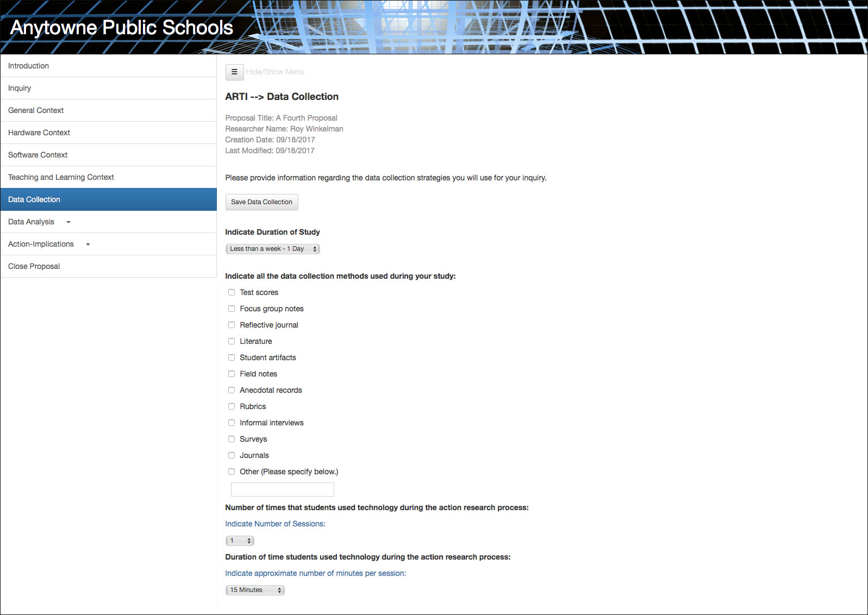Screen dimensions: 868x615
Task: Select the Student artifacts checkbox
Action: pyautogui.click(x=232, y=357)
